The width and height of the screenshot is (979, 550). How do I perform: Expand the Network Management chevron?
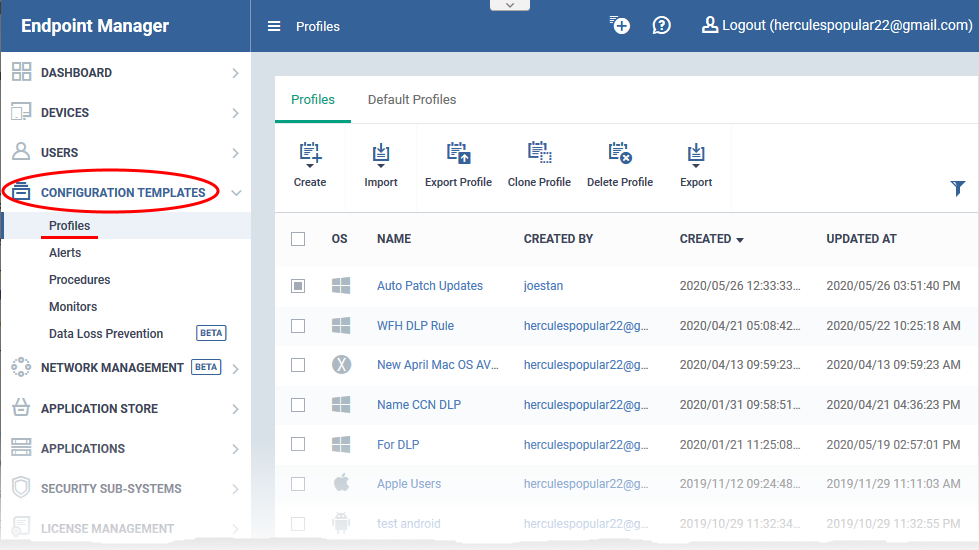(x=235, y=369)
